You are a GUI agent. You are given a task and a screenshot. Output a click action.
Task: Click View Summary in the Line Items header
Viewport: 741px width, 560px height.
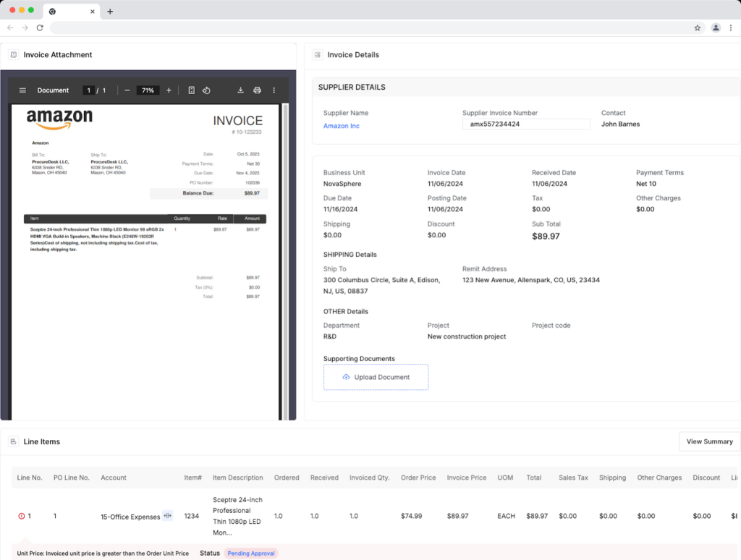point(709,441)
